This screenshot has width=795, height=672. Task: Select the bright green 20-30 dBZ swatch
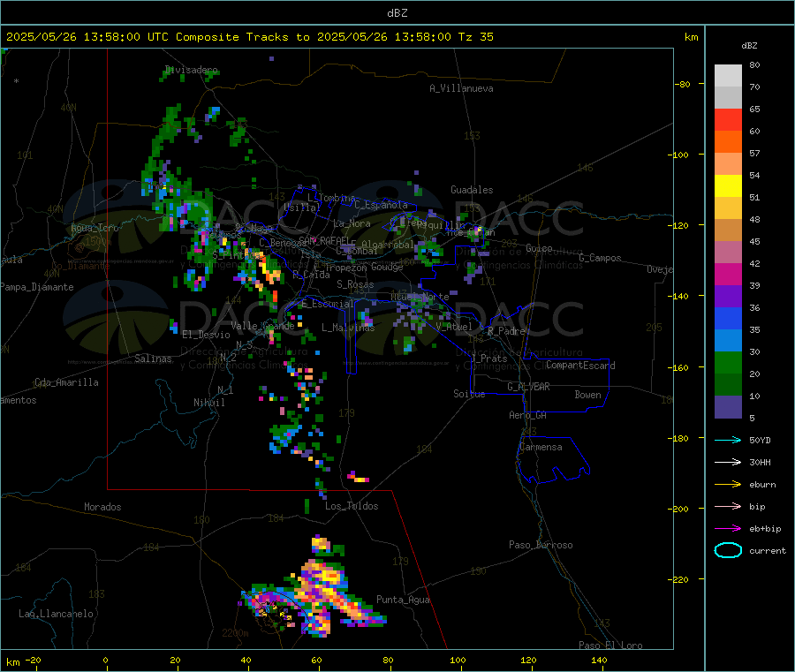coord(728,362)
